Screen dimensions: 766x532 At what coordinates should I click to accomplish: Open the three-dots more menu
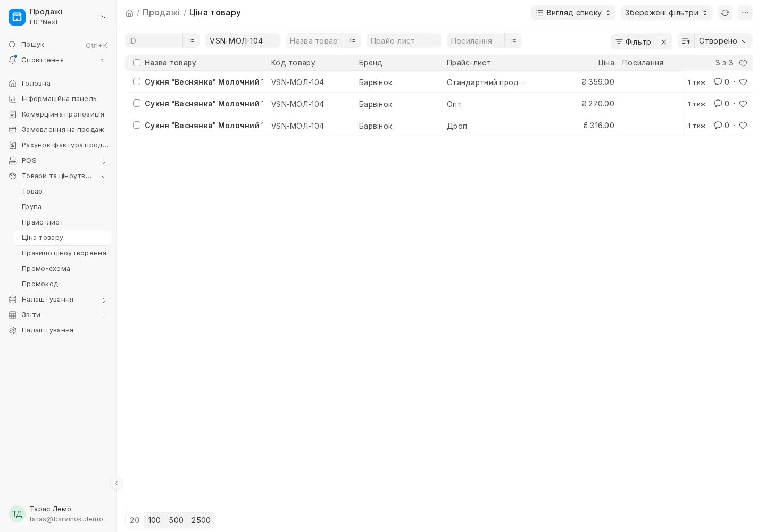[x=745, y=13]
